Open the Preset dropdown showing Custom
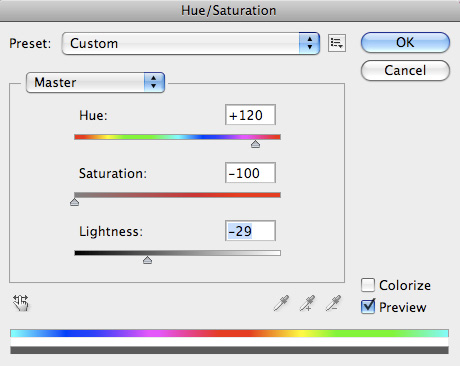Image resolution: width=460 pixels, height=366 pixels. pyautogui.click(x=191, y=43)
